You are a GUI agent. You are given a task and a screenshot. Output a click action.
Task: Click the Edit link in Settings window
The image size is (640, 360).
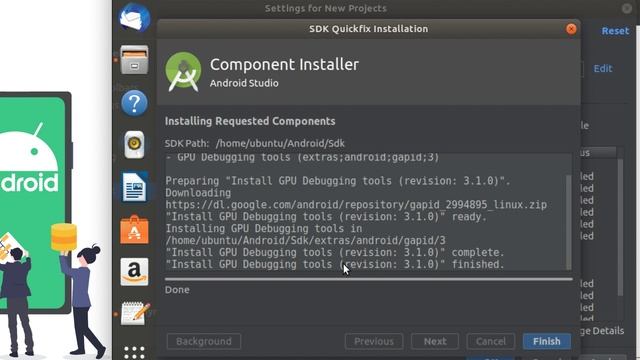click(603, 69)
